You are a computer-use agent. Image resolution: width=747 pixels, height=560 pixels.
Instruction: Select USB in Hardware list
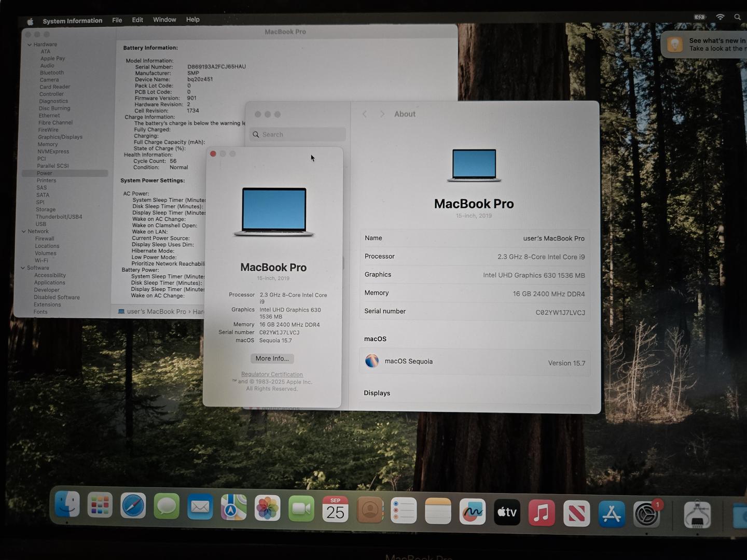pyautogui.click(x=41, y=224)
